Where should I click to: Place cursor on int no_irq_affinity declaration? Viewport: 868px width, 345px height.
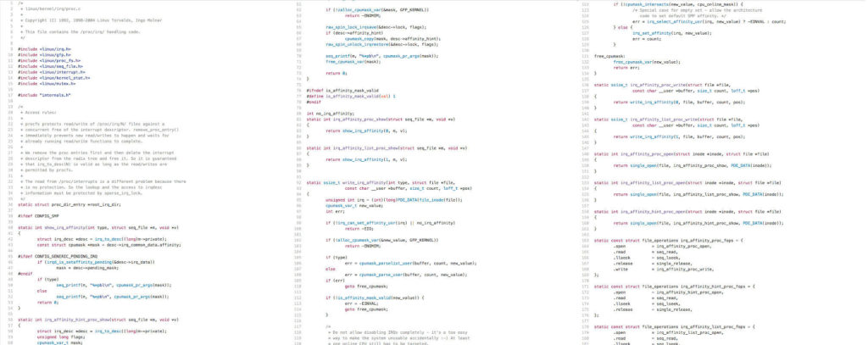click(x=330, y=113)
